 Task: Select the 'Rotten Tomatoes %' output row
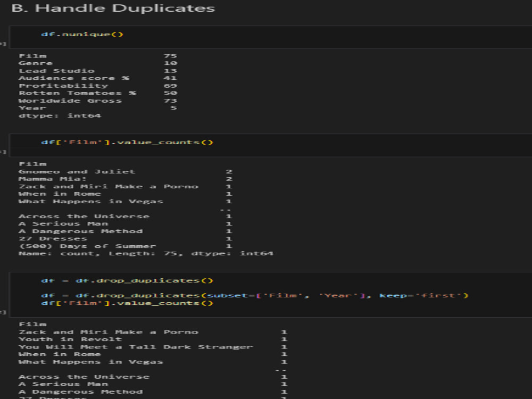98,93
